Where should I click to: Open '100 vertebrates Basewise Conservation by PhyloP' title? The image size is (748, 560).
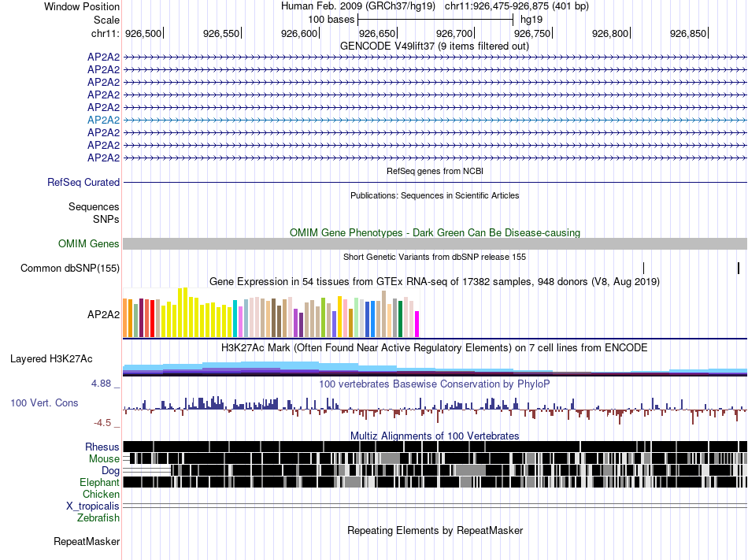click(x=434, y=384)
